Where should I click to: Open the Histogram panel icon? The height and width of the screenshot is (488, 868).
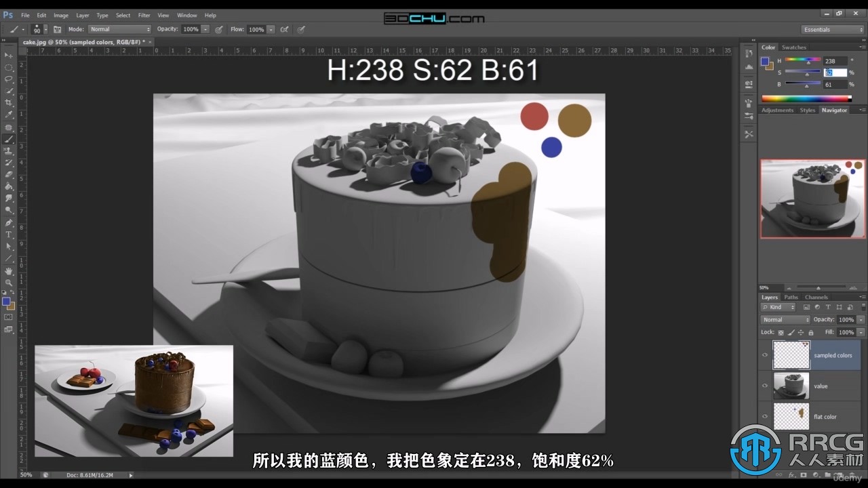point(749,67)
